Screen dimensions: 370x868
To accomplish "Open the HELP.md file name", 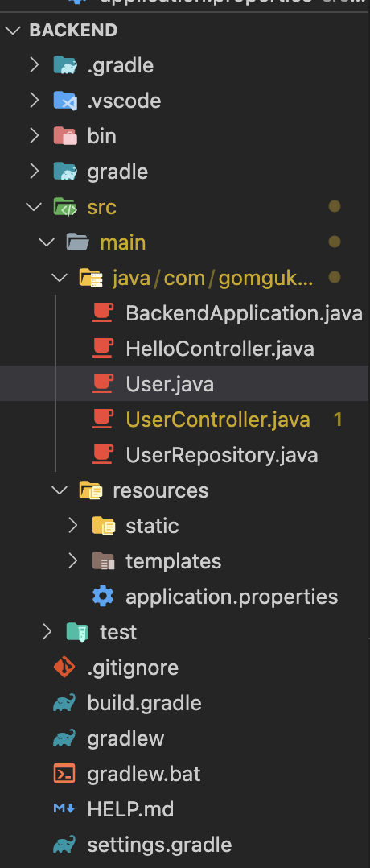I will pyautogui.click(x=130, y=809).
